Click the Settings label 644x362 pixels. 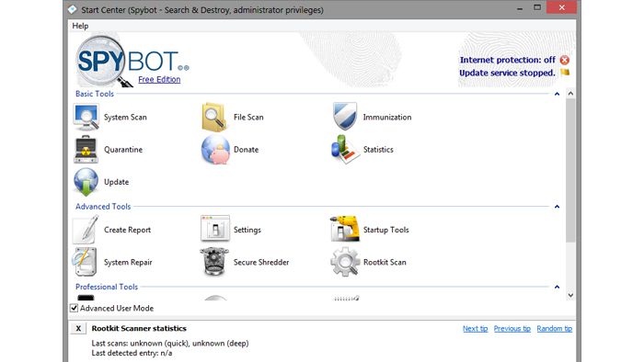(247, 230)
